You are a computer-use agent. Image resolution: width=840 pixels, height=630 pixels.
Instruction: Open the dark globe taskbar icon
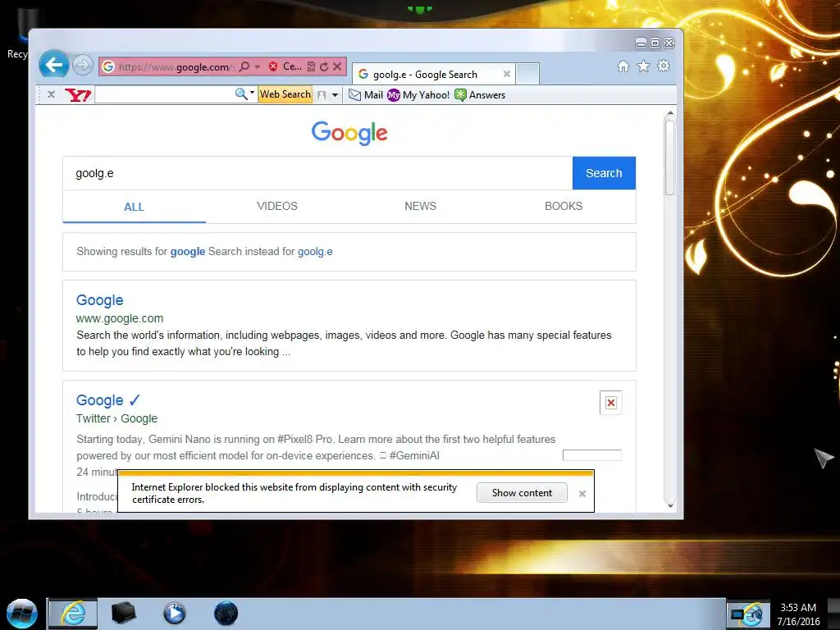pyautogui.click(x=226, y=614)
